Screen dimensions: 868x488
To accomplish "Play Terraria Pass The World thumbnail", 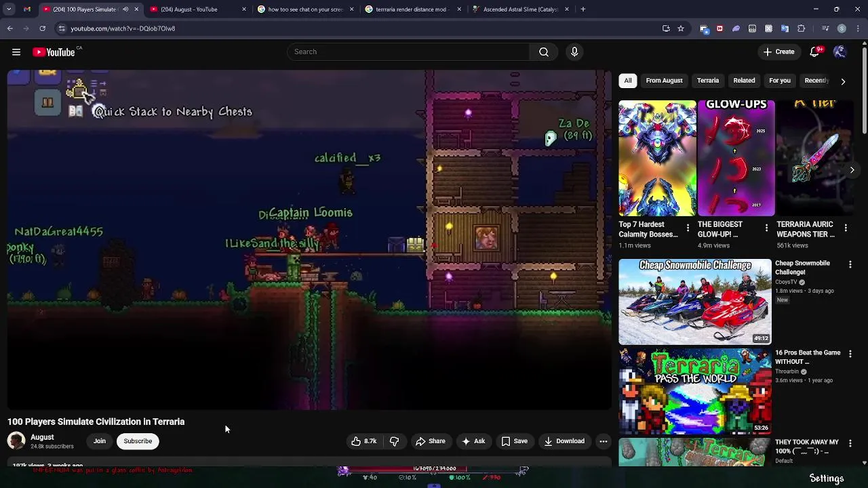I will 695,391.
